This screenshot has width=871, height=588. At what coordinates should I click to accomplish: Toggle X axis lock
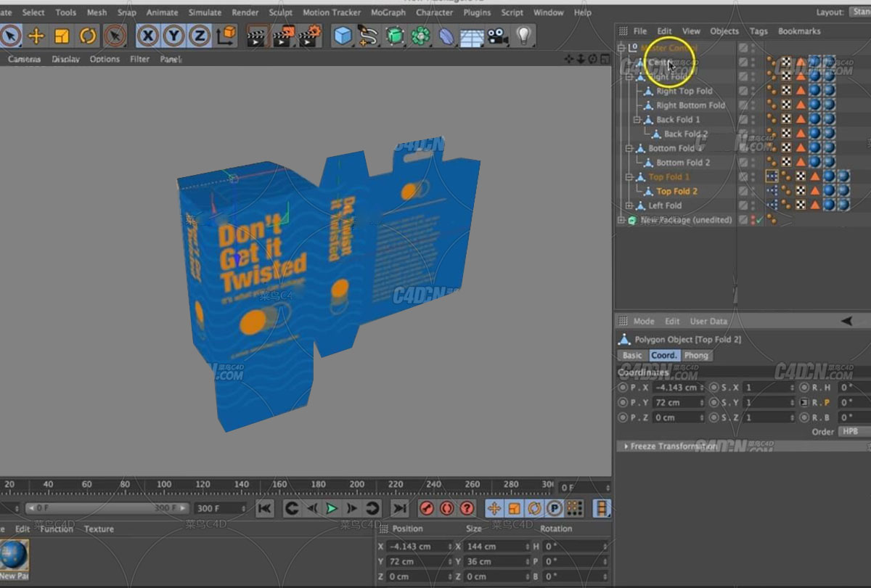148,36
